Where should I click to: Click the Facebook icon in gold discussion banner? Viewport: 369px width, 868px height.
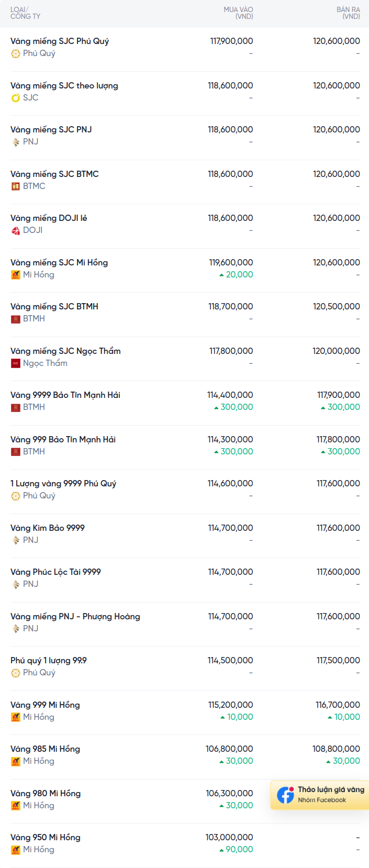pyautogui.click(x=285, y=795)
